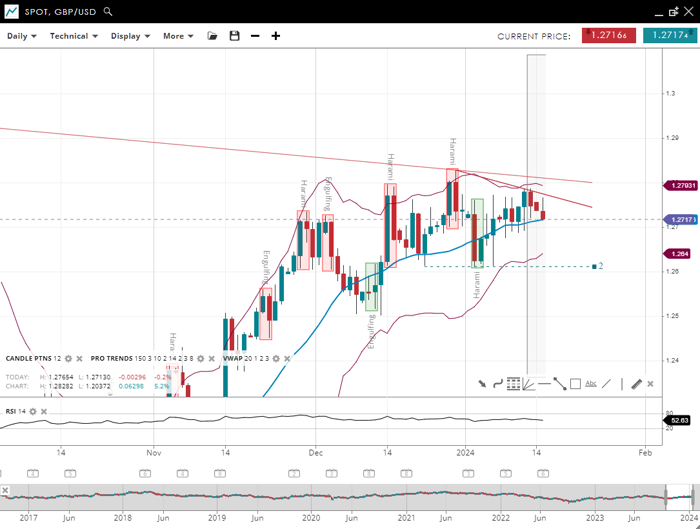
Task: Open Pro Trends settings gear
Action: coord(201,358)
